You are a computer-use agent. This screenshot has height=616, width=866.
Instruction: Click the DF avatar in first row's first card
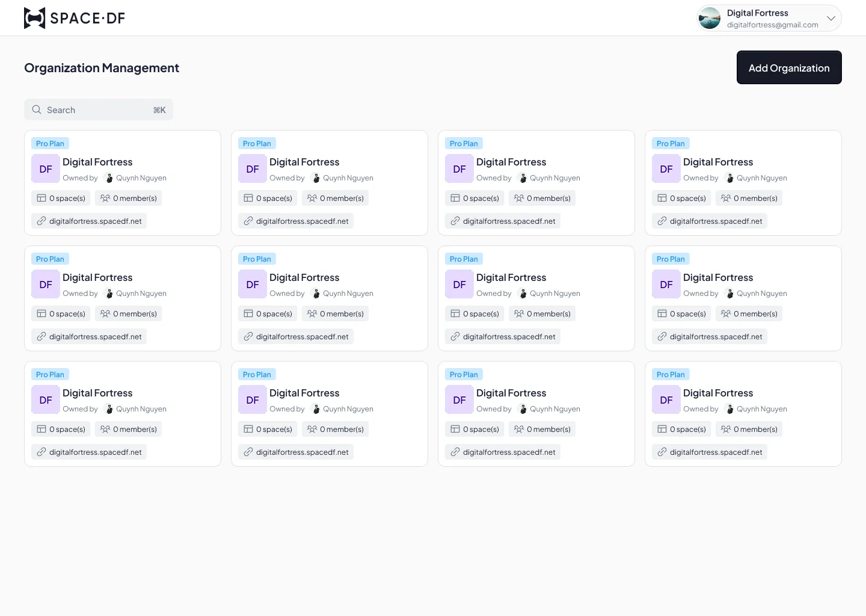point(46,169)
